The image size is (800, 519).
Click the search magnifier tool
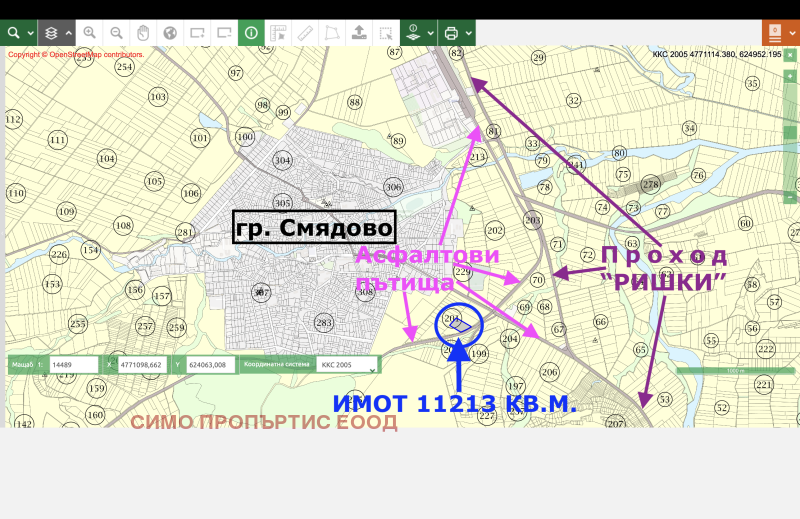[14, 32]
